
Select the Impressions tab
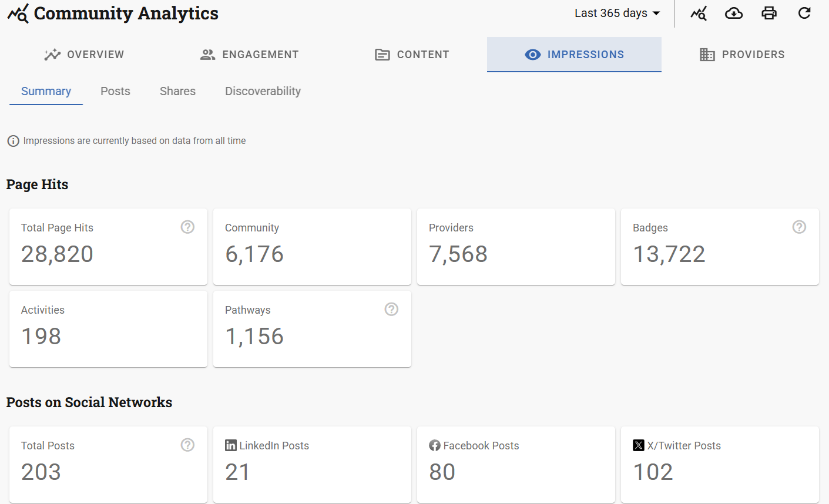point(574,55)
